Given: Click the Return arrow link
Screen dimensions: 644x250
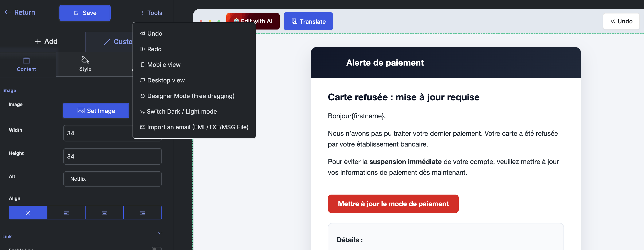Looking at the screenshot, I should coord(20,12).
